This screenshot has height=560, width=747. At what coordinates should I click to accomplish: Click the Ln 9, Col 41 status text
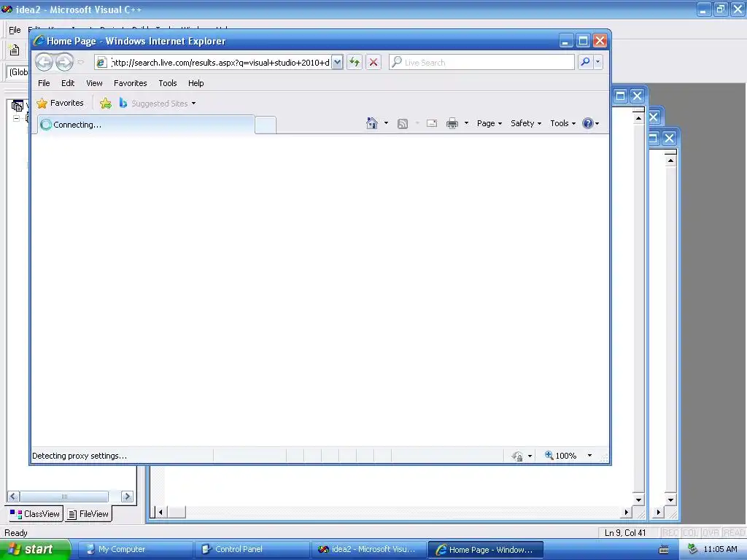(x=625, y=533)
